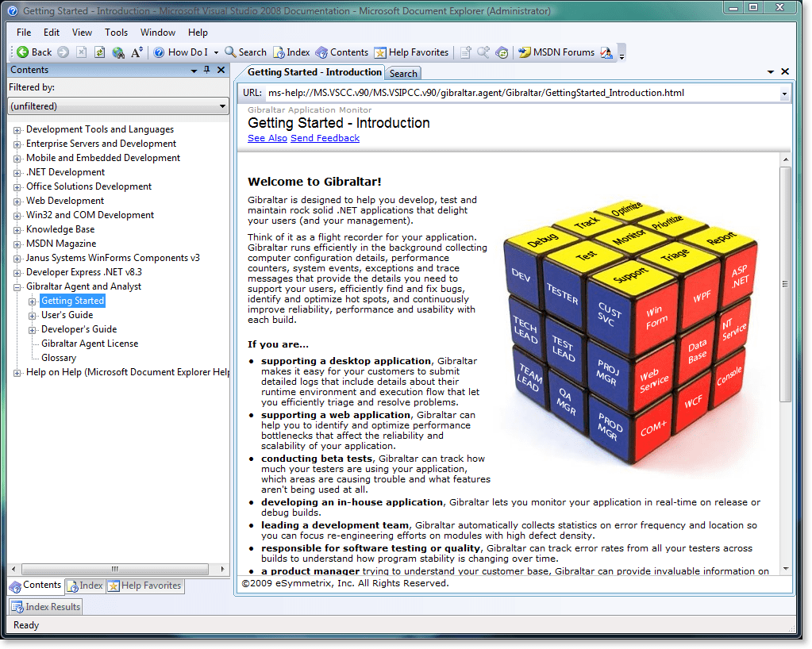
Task: Click the document vertical scrollbar thumb
Action: (786, 284)
